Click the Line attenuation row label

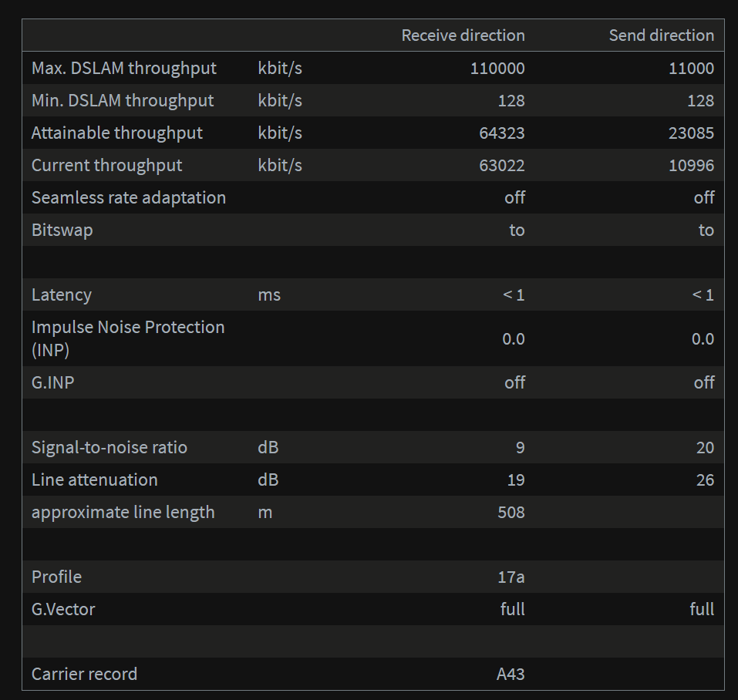coord(95,480)
